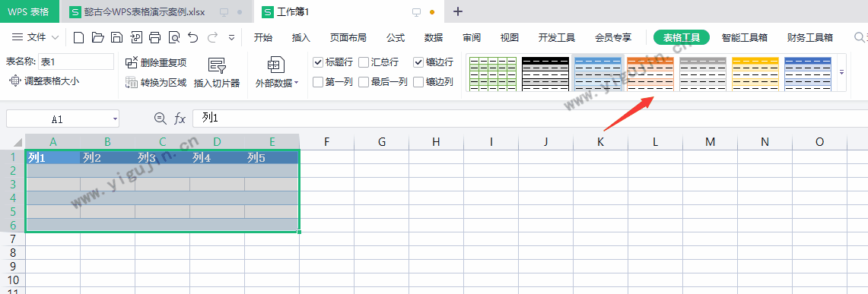Select header cell 列3
The height and width of the screenshot is (294, 868).
(x=162, y=157)
